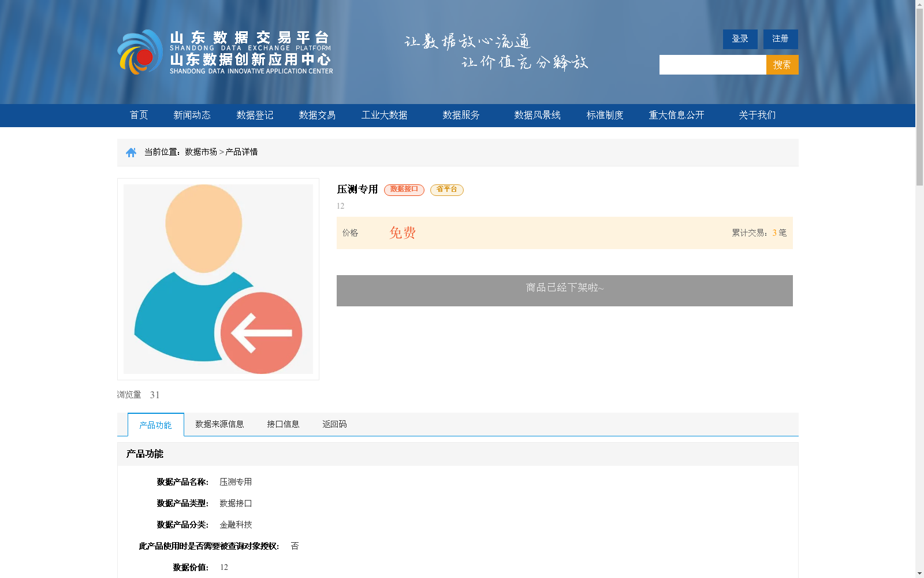The height and width of the screenshot is (578, 924).
Task: Open the 数据服务 menu item
Action: (461, 115)
